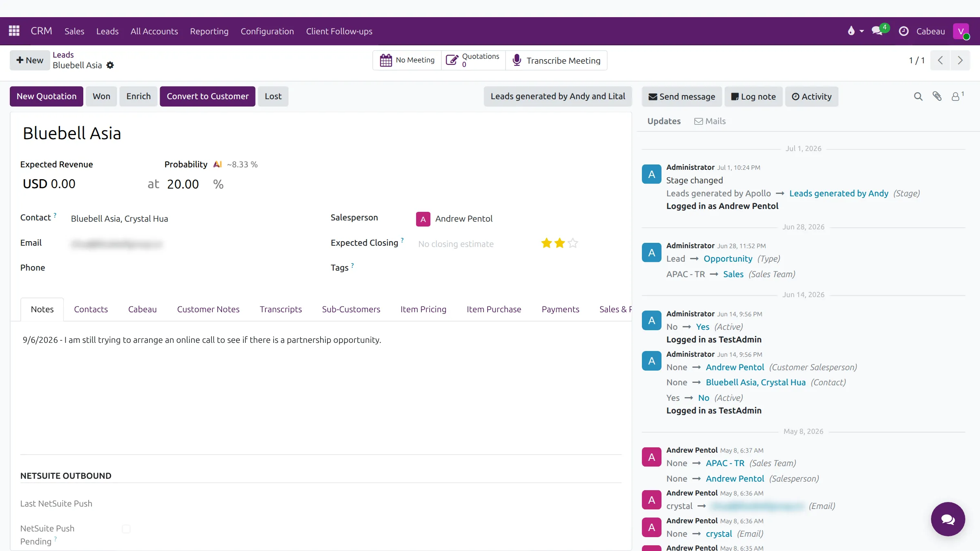Open the Client Follow-ups menu
This screenshot has height=551, width=980.
point(339,31)
